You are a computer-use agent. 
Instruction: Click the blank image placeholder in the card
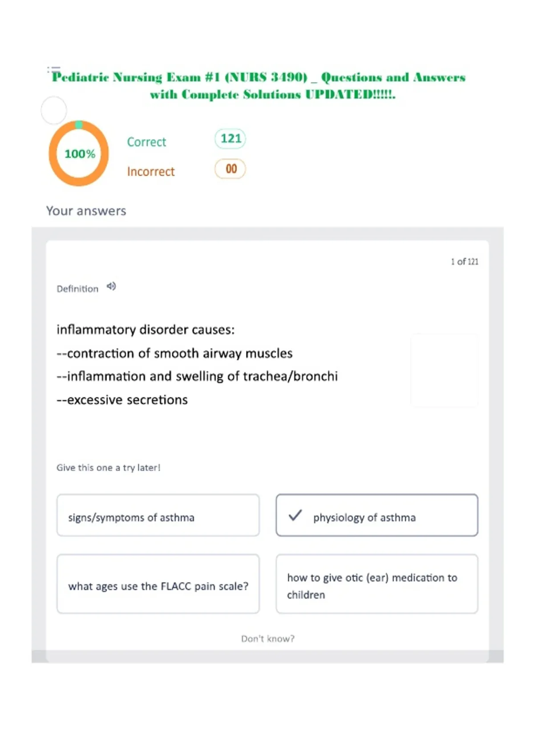(x=444, y=370)
